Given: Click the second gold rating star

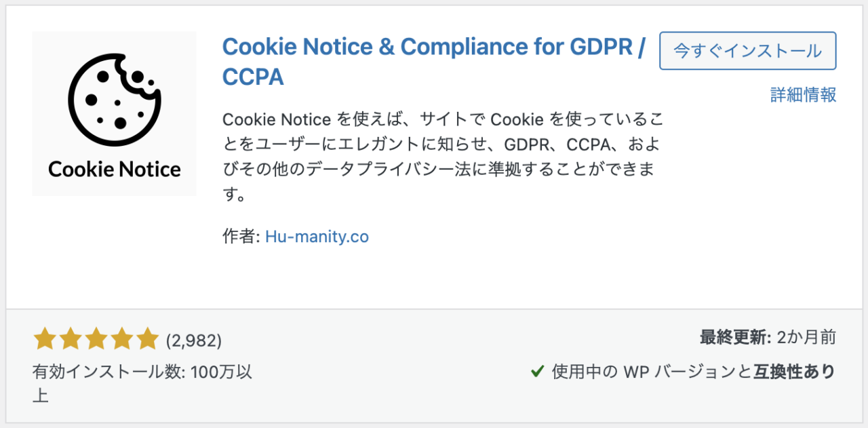Looking at the screenshot, I should 70,338.
